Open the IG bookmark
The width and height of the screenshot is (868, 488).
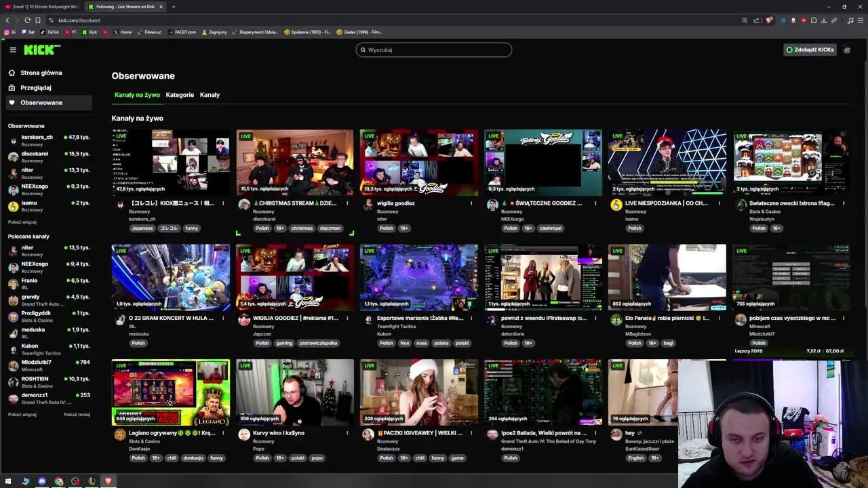(x=10, y=32)
